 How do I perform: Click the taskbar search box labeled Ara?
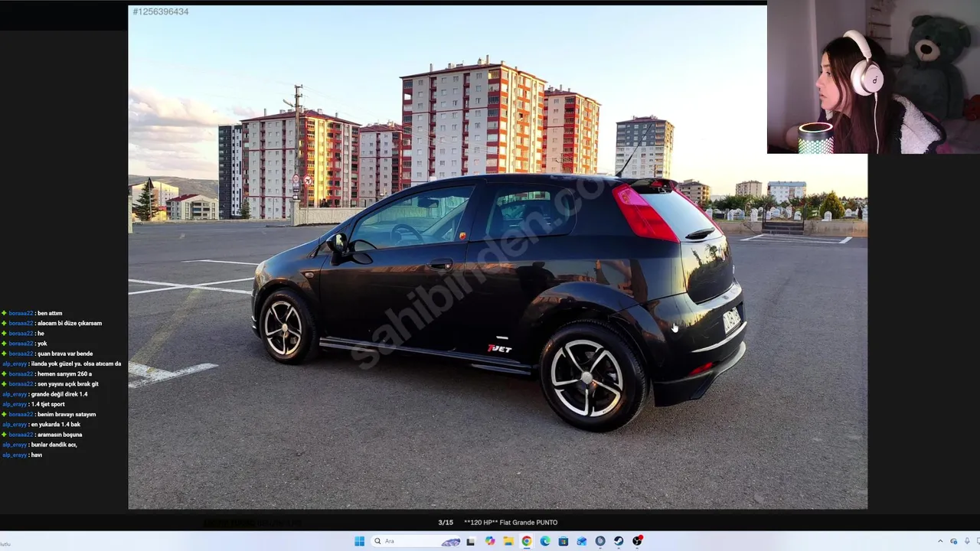click(x=416, y=541)
